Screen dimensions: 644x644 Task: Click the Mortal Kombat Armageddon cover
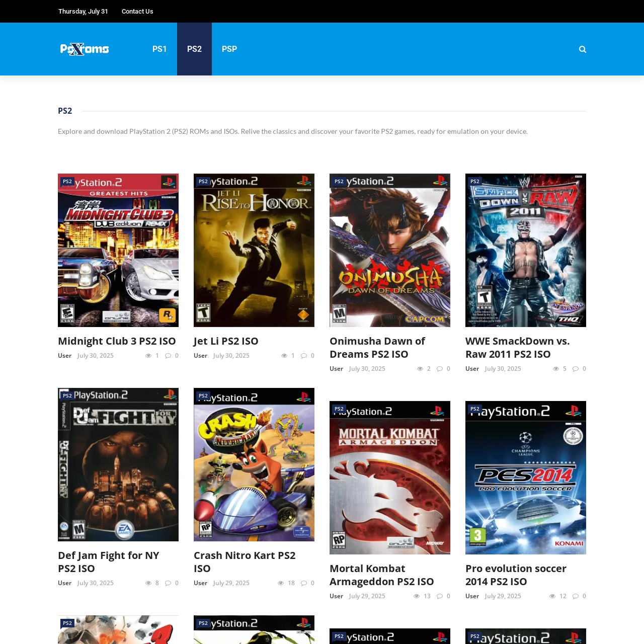click(390, 477)
